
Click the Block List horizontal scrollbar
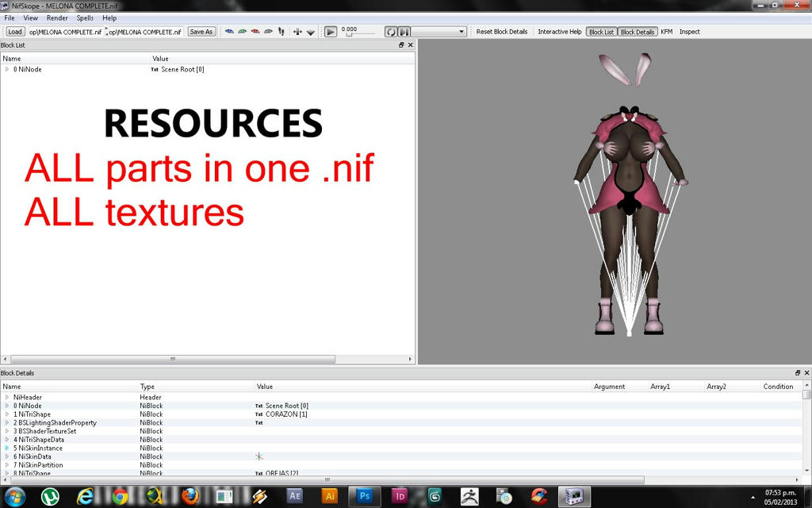point(173,359)
